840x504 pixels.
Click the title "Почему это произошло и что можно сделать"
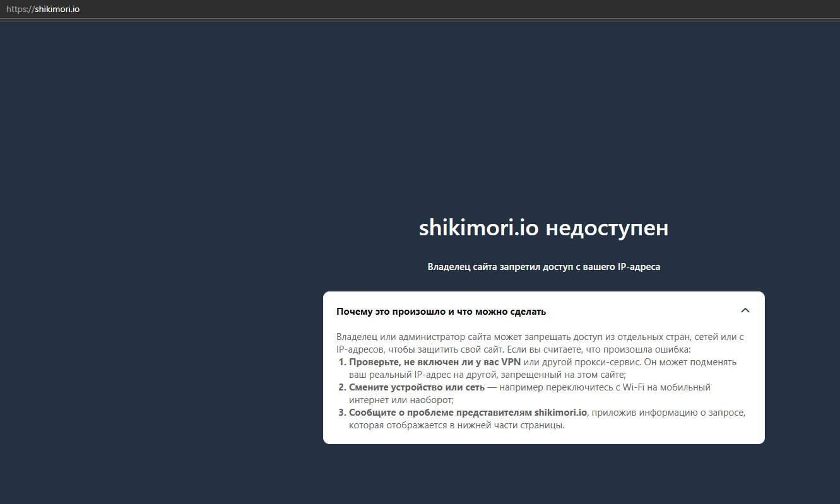coord(441,312)
